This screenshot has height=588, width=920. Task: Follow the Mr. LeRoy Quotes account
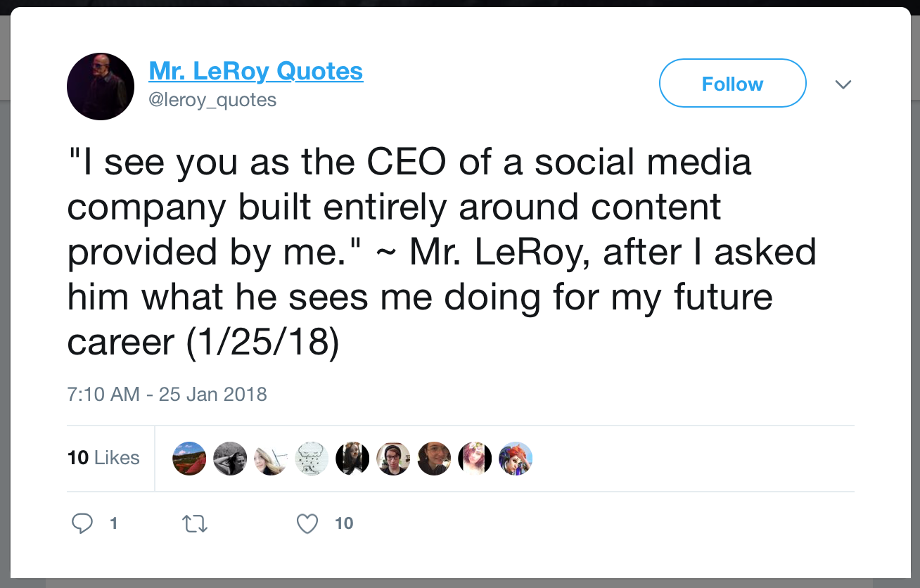click(732, 84)
